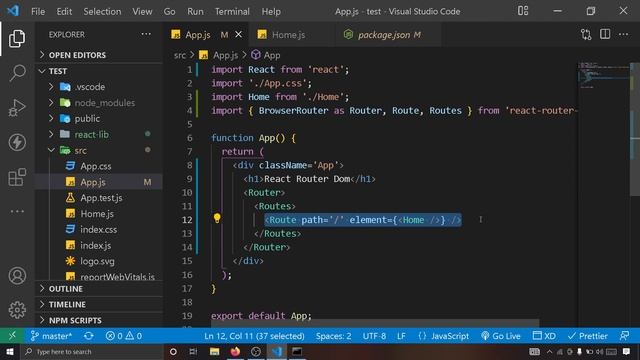
Task: Open App.test.js in the file tree
Action: (x=99, y=198)
